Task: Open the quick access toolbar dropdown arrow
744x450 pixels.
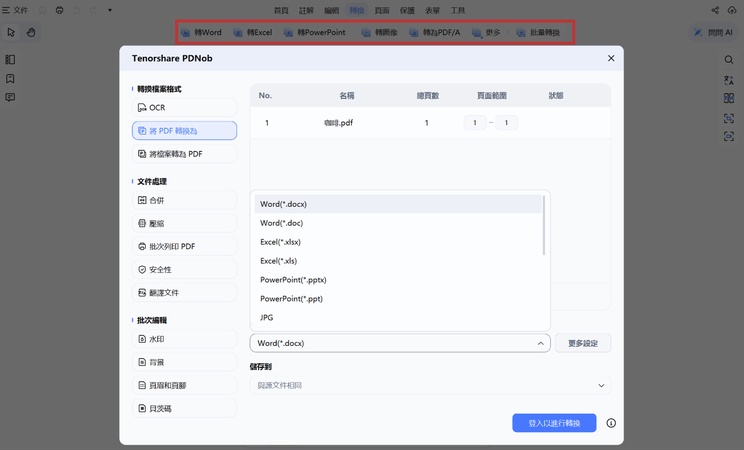Action: 110,10
